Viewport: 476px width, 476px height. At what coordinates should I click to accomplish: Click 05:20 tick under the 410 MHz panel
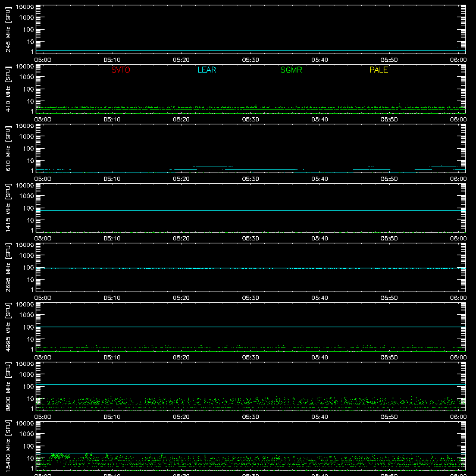coord(181,120)
